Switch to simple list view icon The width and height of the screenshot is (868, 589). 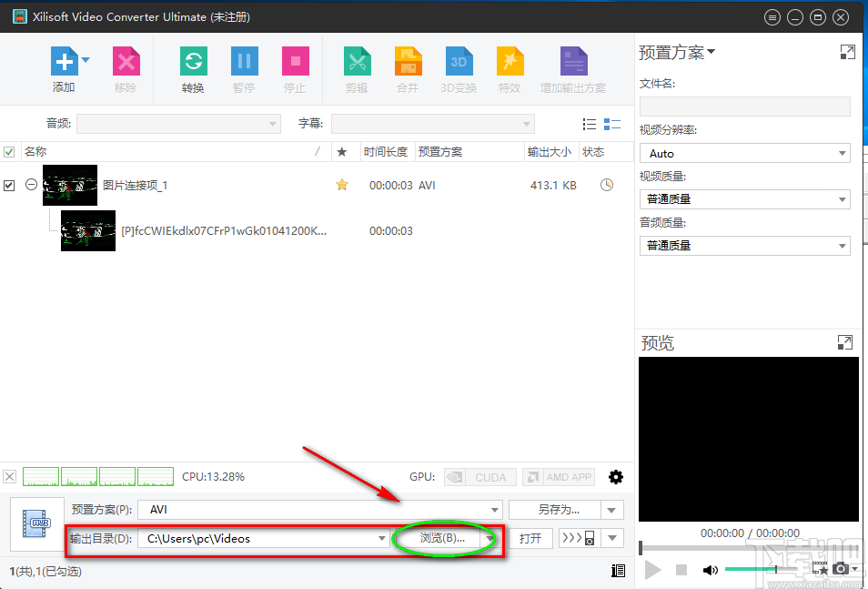click(x=590, y=124)
